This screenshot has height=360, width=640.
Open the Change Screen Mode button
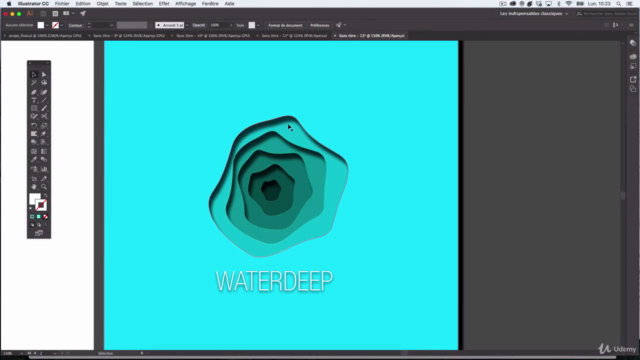click(x=39, y=233)
